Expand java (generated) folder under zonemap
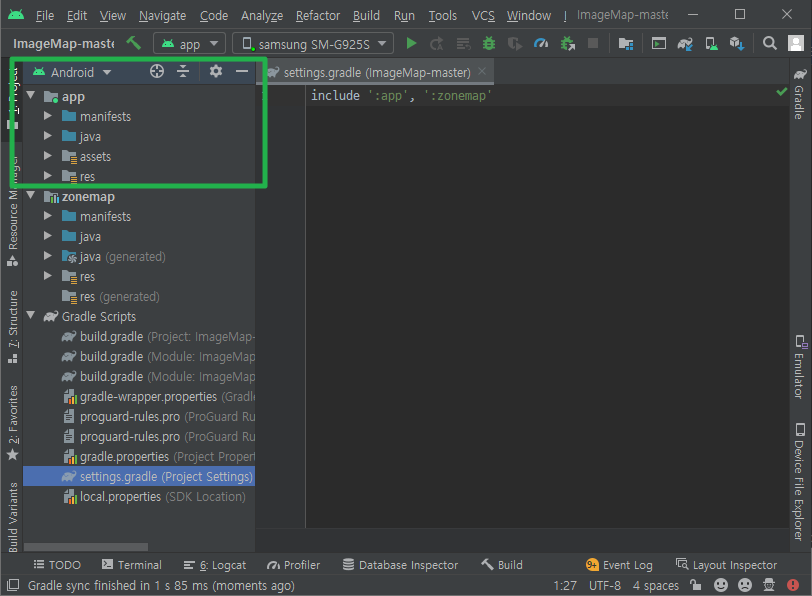The height and width of the screenshot is (596, 812). pos(48,256)
